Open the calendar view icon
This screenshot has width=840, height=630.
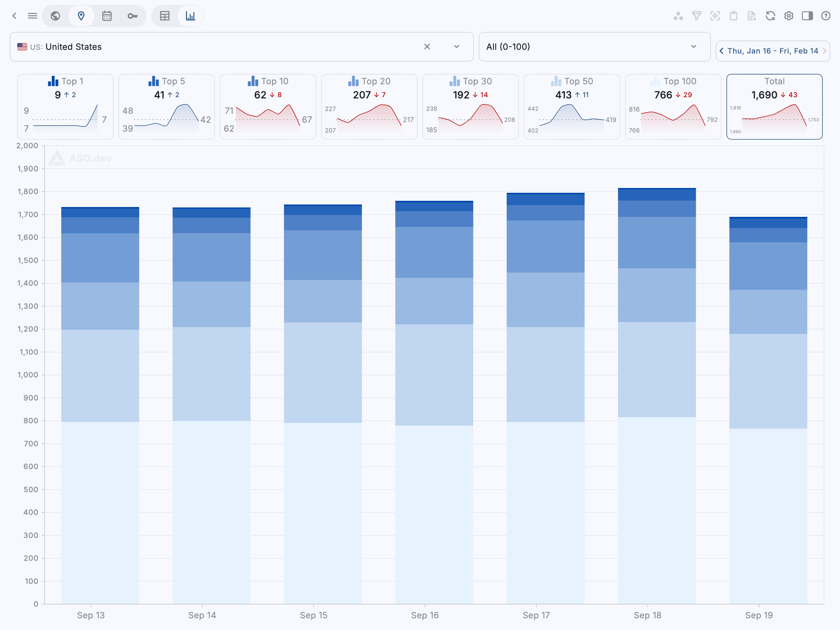107,16
